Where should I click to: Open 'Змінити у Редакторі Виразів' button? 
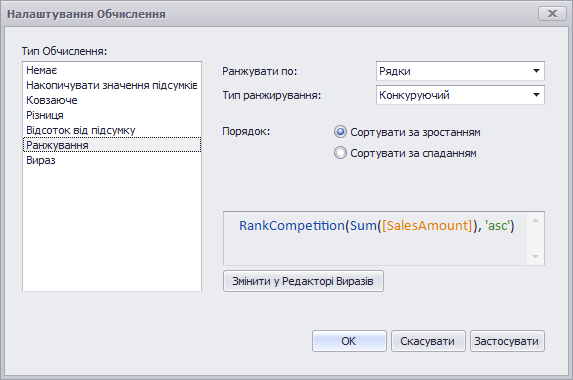303,281
